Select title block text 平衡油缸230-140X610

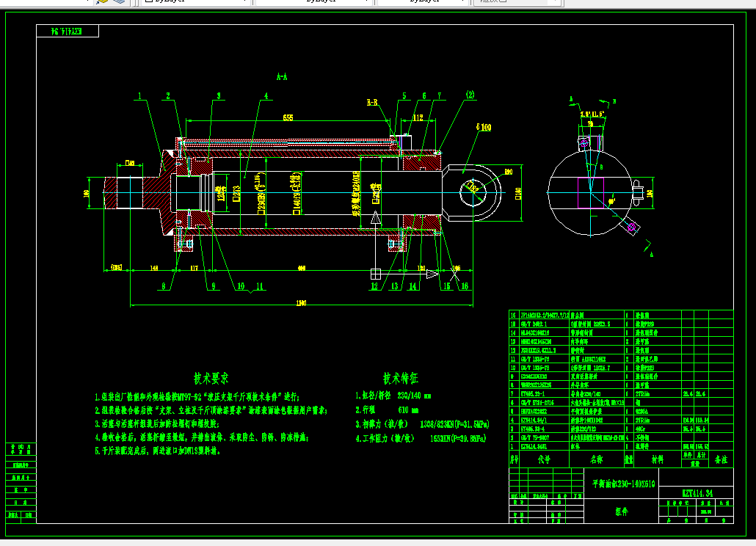623,484
